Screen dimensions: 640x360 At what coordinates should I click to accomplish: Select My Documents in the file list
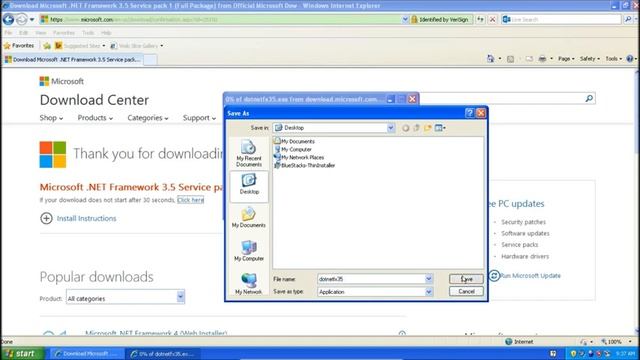[294, 141]
